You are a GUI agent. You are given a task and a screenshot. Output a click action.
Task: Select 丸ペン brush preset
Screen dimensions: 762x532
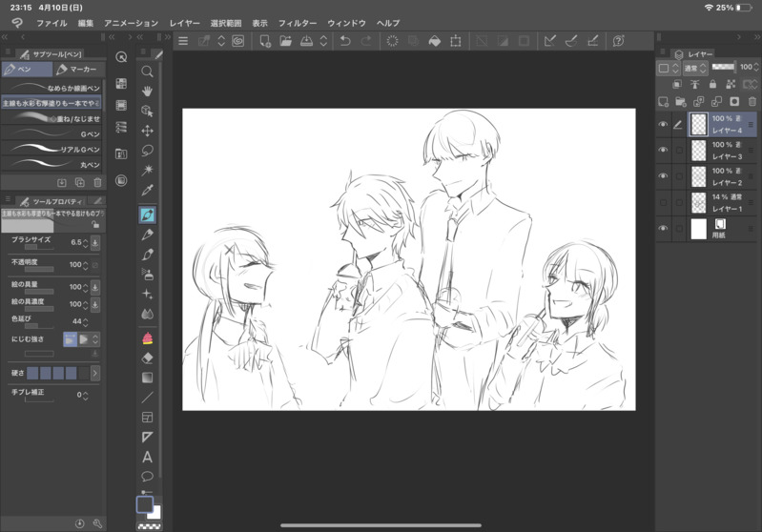click(x=51, y=165)
